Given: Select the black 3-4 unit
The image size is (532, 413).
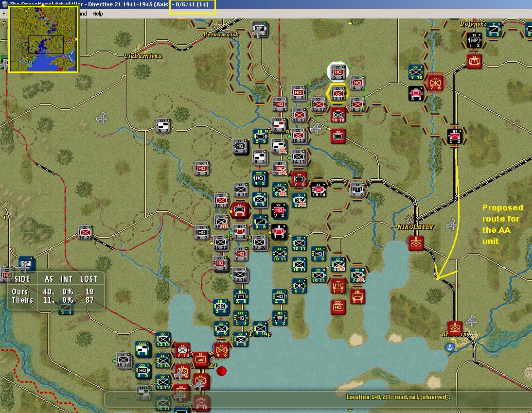Looking at the screenshot, I should (x=416, y=94).
